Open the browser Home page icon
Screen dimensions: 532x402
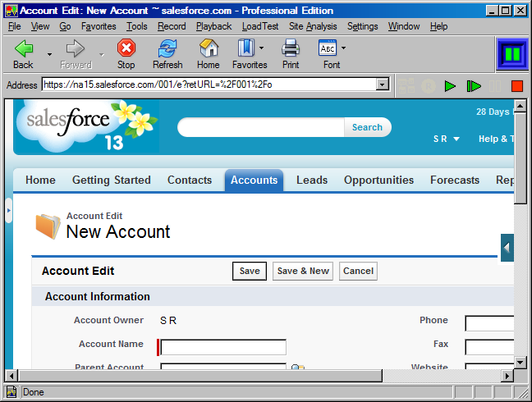point(209,48)
